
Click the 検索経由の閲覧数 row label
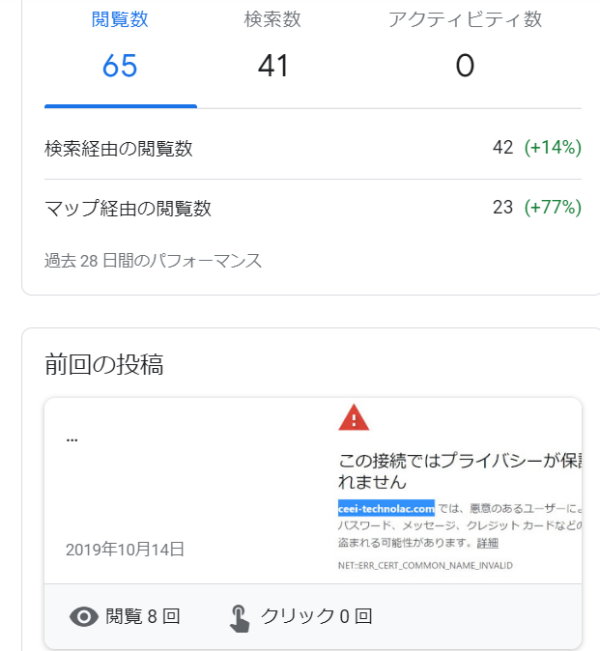119,148
